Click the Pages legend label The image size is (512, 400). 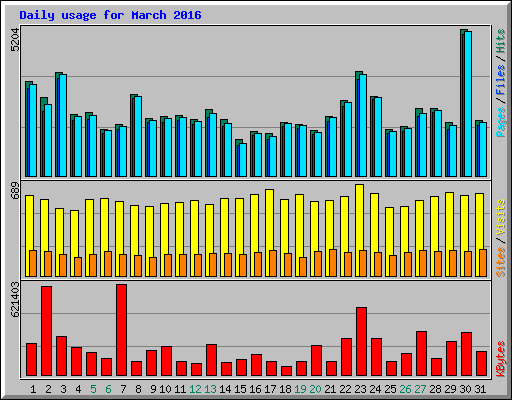coord(500,122)
